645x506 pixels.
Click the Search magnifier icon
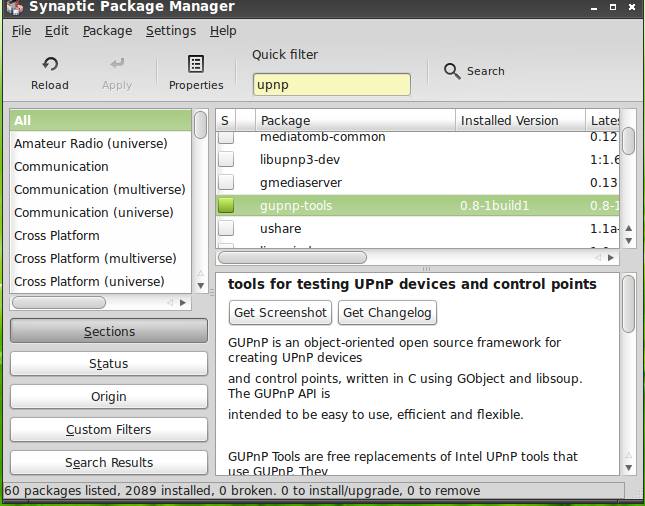[x=452, y=71]
